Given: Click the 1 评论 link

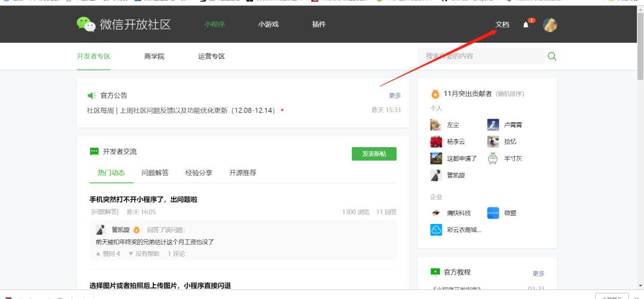Looking at the screenshot, I should pos(176,254).
